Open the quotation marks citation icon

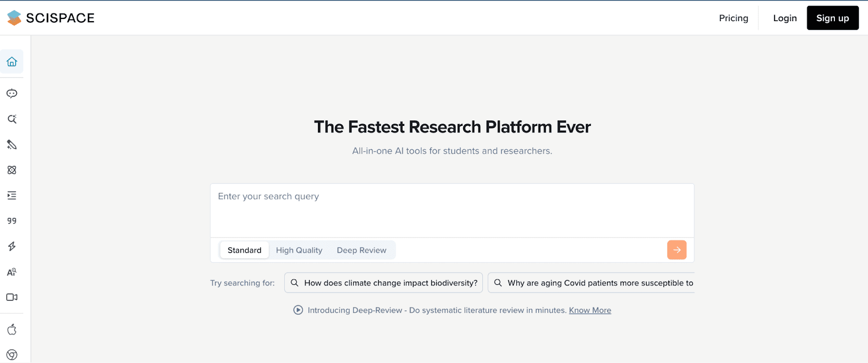tap(12, 221)
